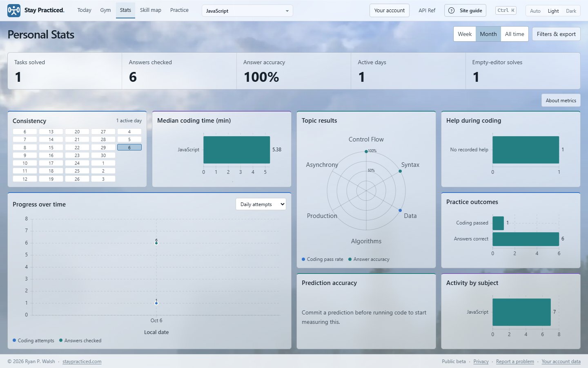Image resolution: width=588 pixels, height=368 pixels.
Task: Click the JavaScript bar in Activity by subject
Action: point(521,312)
